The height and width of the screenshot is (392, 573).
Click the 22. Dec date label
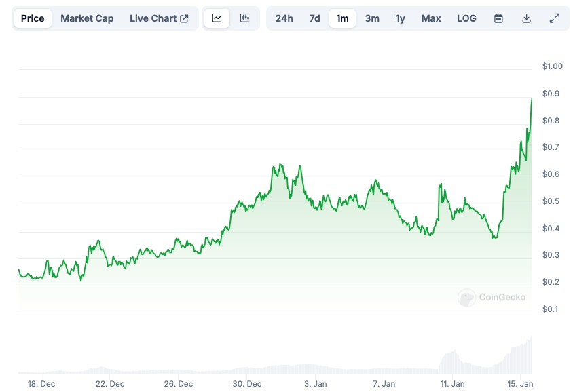coord(110,384)
